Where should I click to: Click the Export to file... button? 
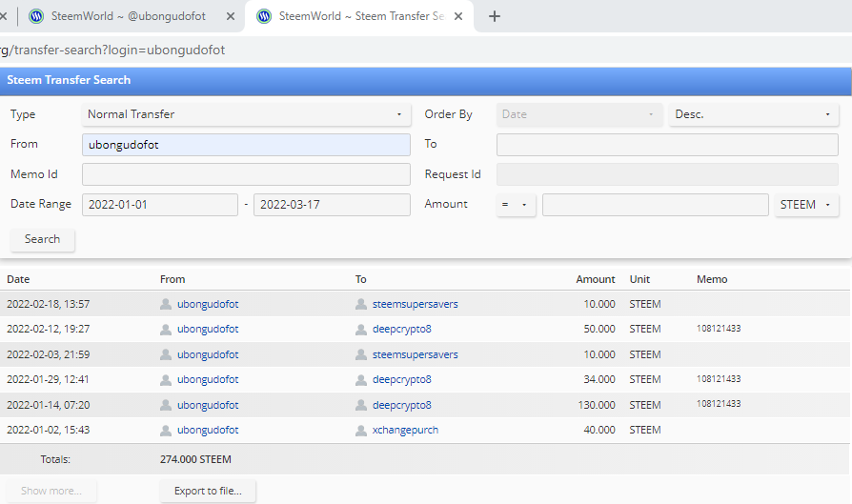208,491
